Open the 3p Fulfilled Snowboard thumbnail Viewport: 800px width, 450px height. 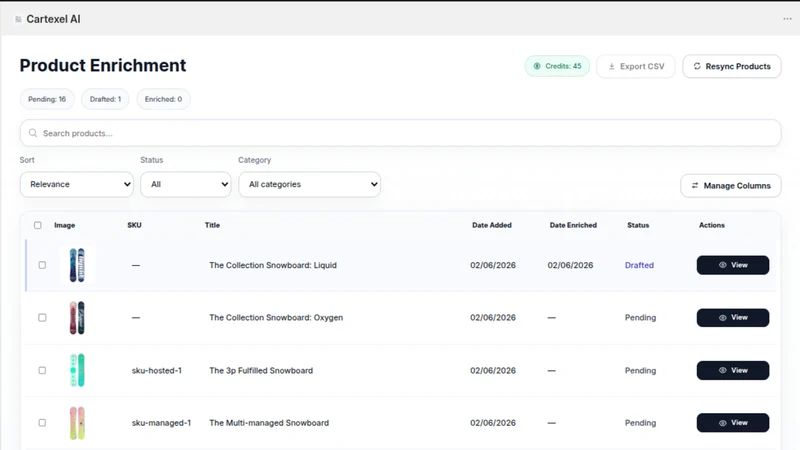coord(77,370)
